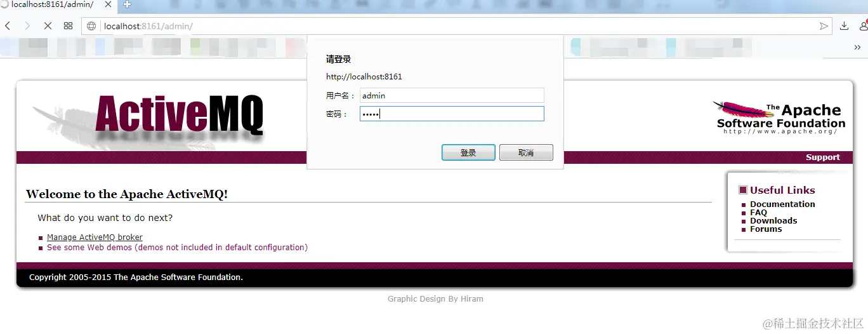
Task: Open the See some Web demos link
Action: coord(177,248)
